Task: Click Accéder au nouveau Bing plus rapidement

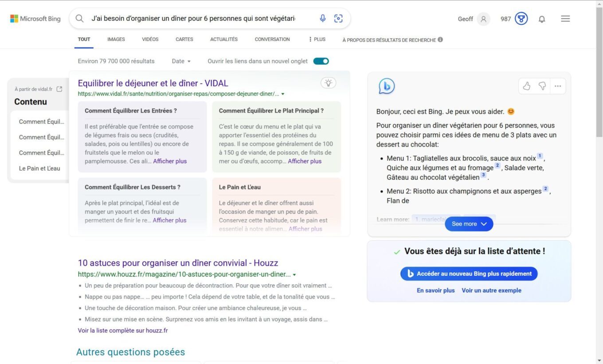Action: point(469,274)
